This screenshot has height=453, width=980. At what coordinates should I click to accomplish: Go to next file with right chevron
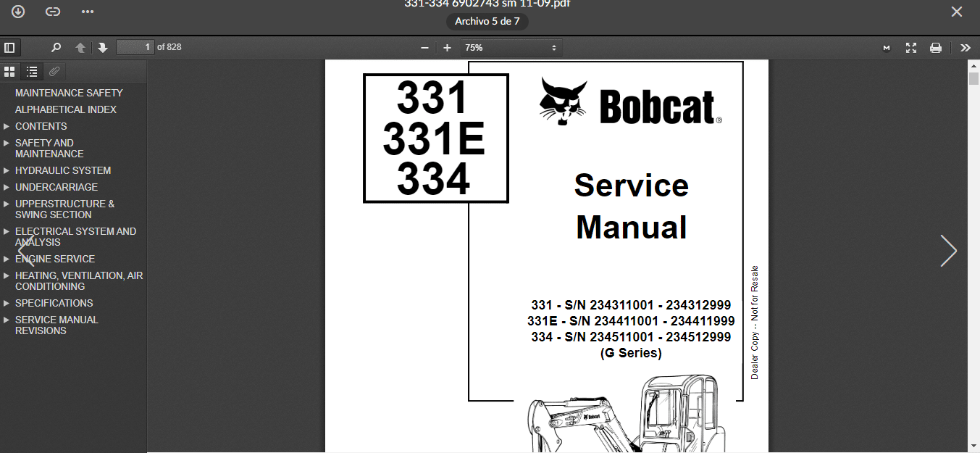click(948, 251)
